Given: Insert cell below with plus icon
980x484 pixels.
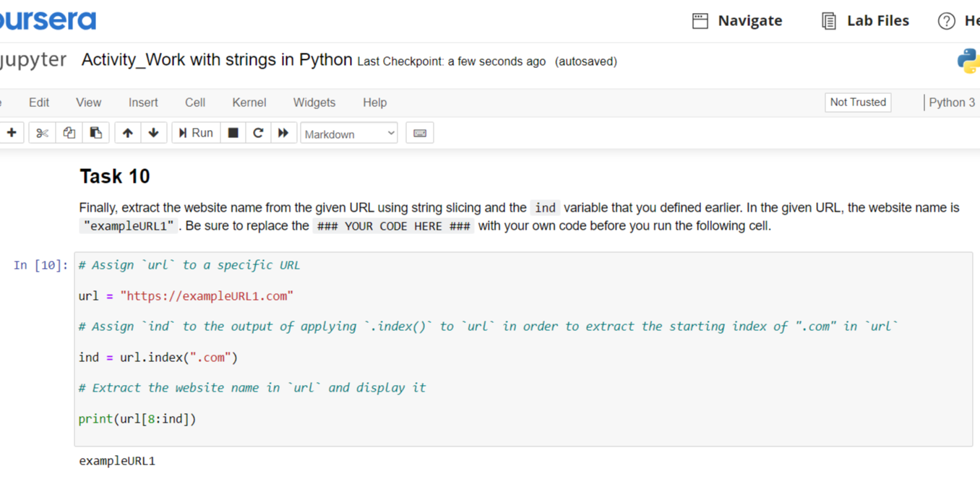Looking at the screenshot, I should click(11, 133).
